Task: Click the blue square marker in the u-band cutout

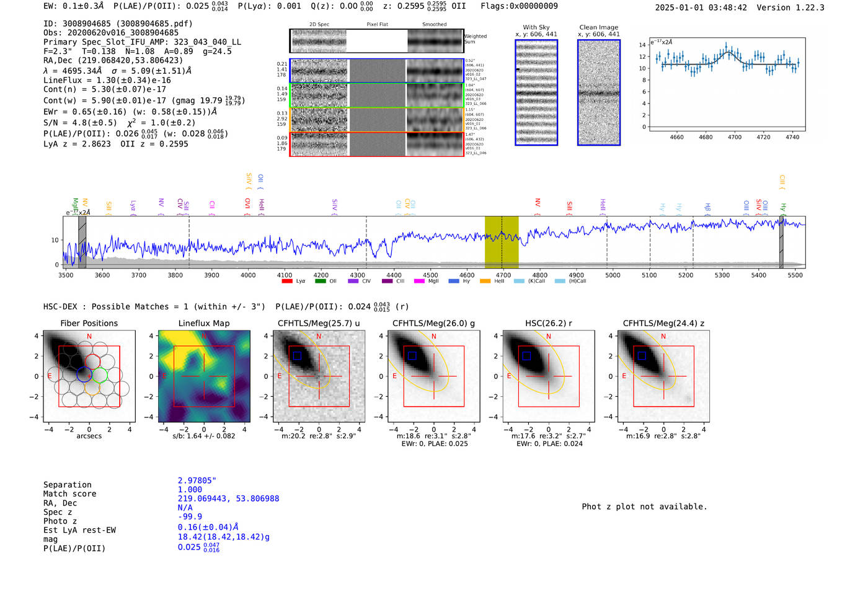Action: coord(298,356)
